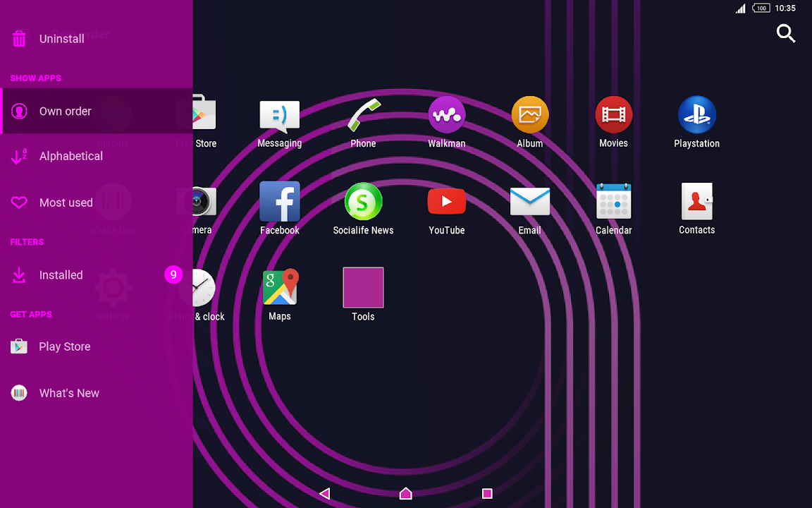812x508 pixels.
Task: Open Play Store from drawer menu
Action: pos(64,347)
